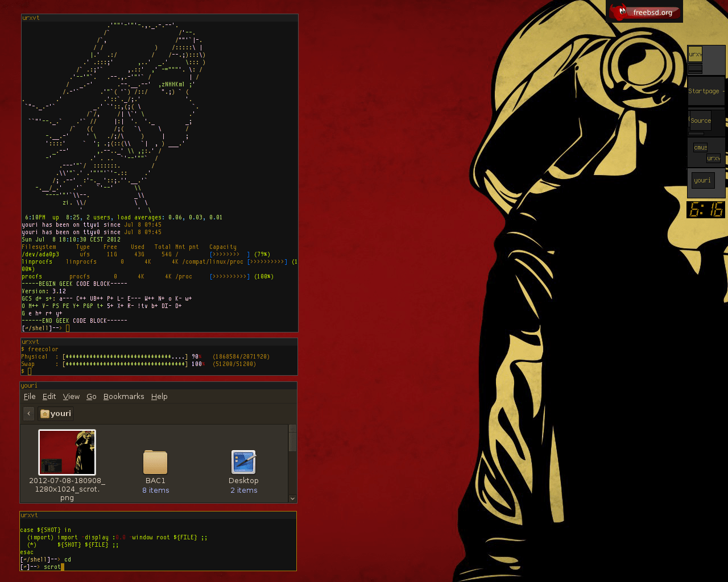Open the Go menu
The width and height of the screenshot is (728, 582).
point(92,397)
